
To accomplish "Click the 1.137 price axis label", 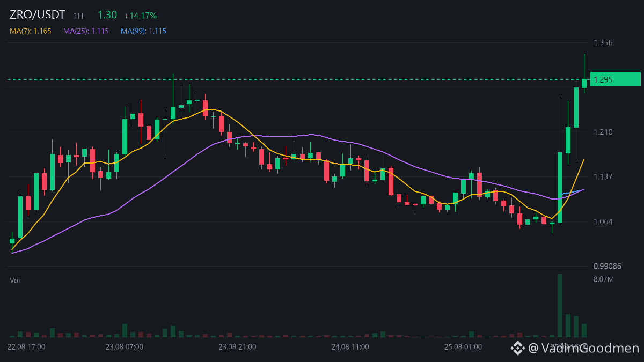I will click(603, 177).
